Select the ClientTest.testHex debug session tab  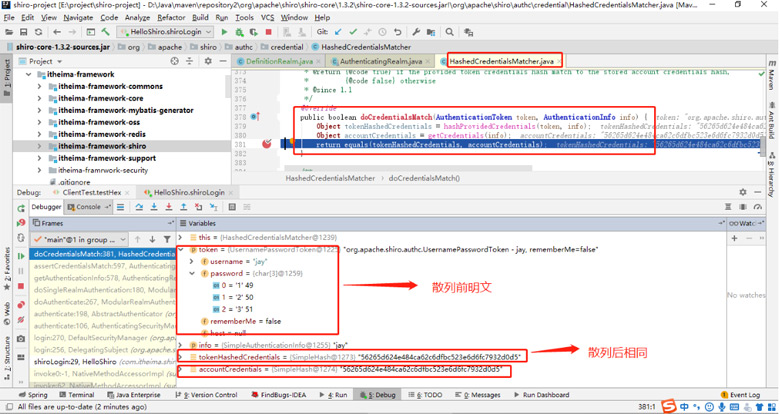pos(92,192)
